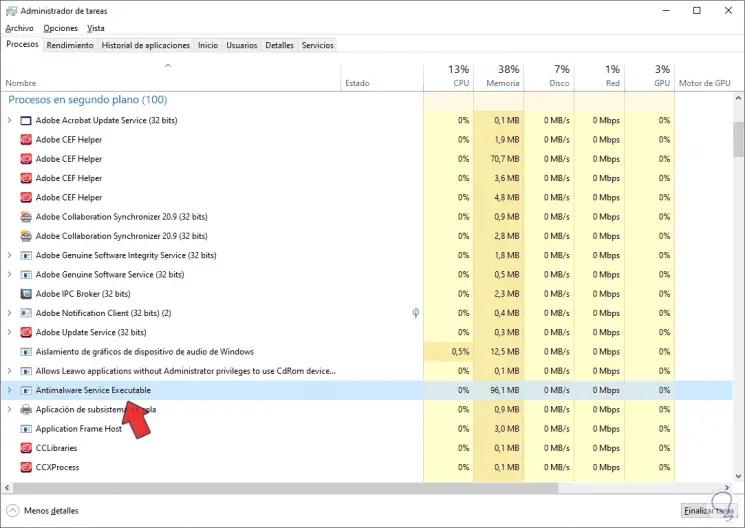
Task: Sort processes by Disco column
Action: click(x=549, y=77)
